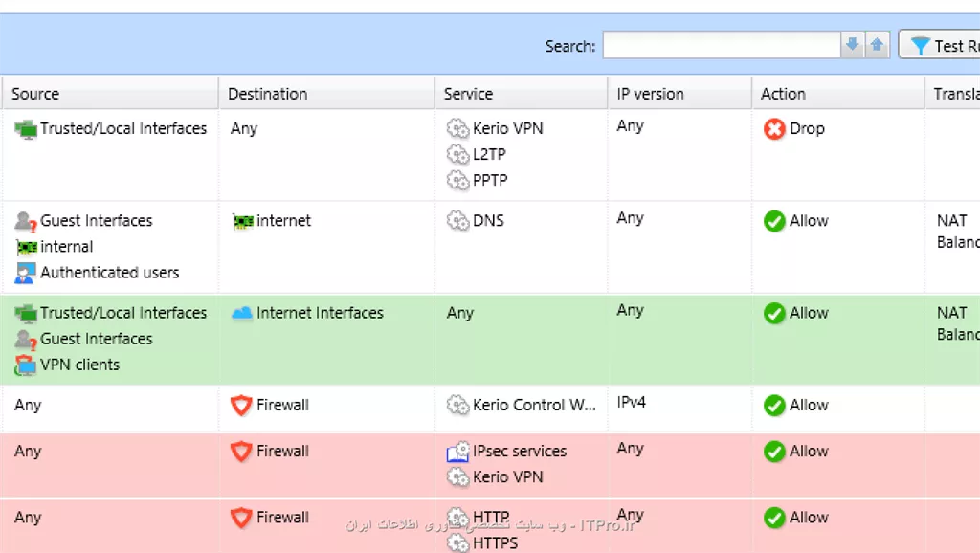The image size is (980, 553).
Task: Click the PPTP service gear icon
Action: click(x=457, y=181)
